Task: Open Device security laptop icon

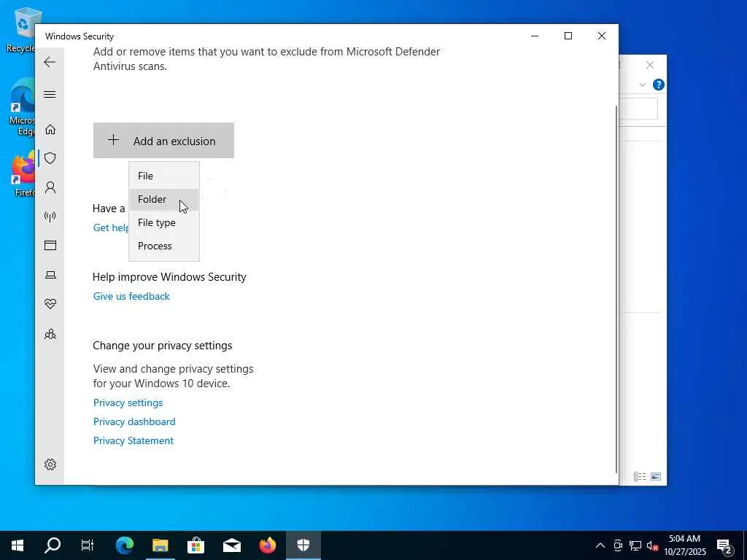Action: point(50,275)
